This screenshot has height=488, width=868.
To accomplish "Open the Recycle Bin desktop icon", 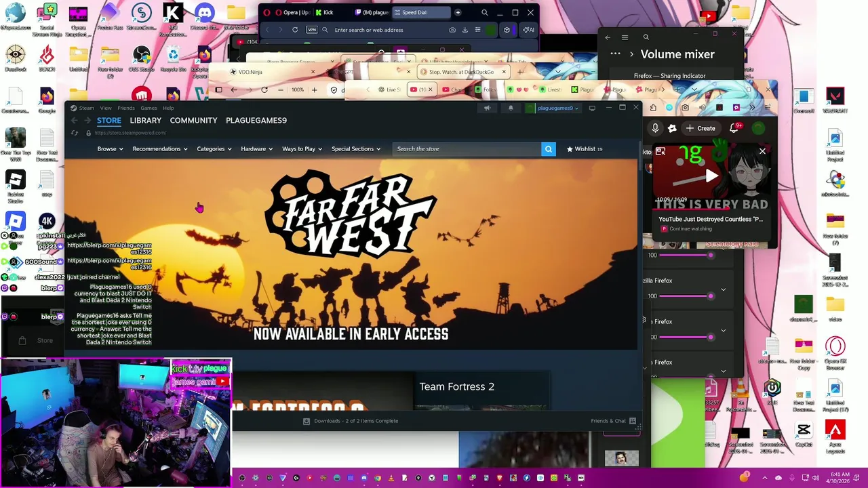I will [173, 59].
